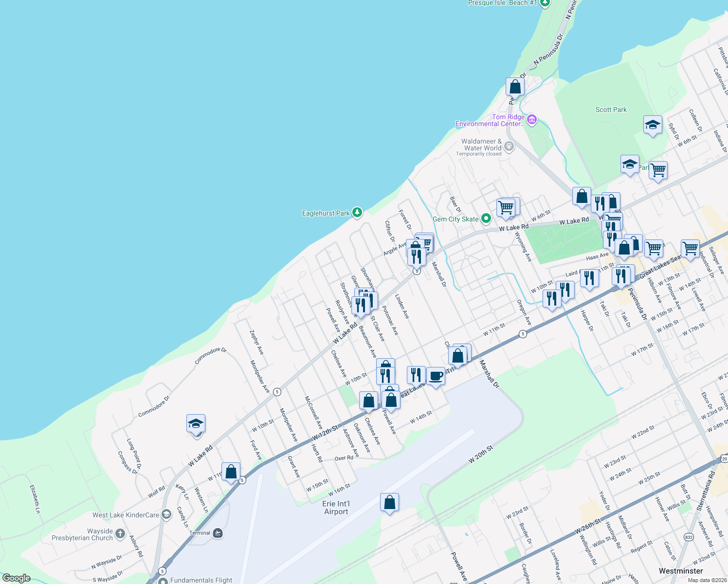The width and height of the screenshot is (728, 584).
Task: Click the graduation cap icon near Montpelier Ave
Action: click(x=195, y=423)
